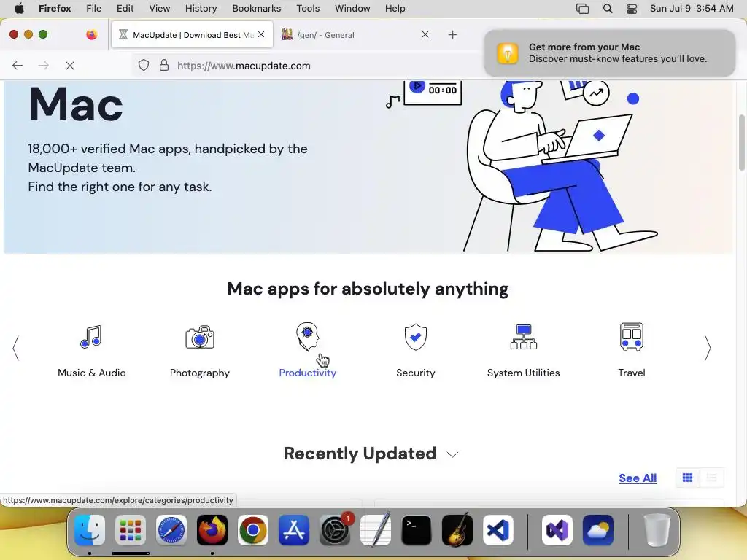Open the Apple menu
Image resolution: width=747 pixels, height=560 pixels.
tap(19, 9)
